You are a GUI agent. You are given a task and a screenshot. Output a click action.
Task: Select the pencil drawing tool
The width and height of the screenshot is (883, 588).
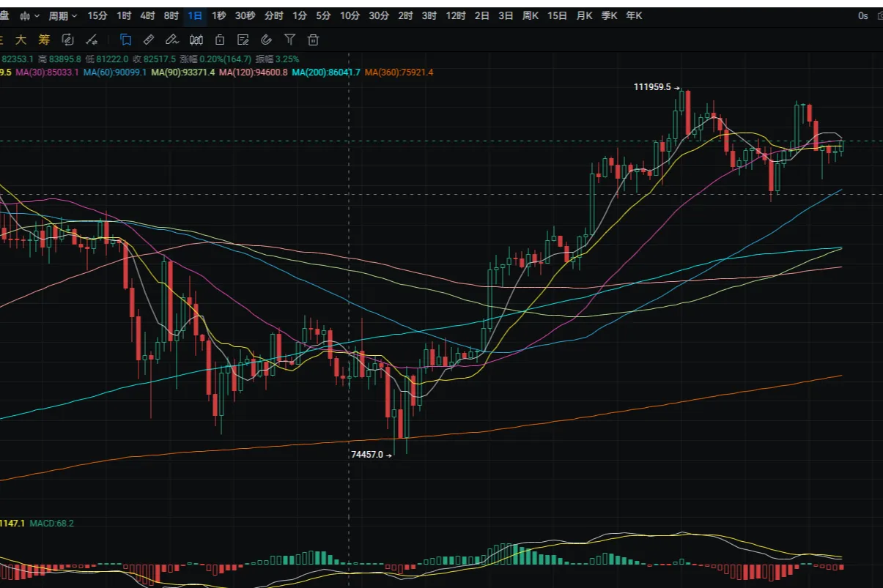[172, 40]
